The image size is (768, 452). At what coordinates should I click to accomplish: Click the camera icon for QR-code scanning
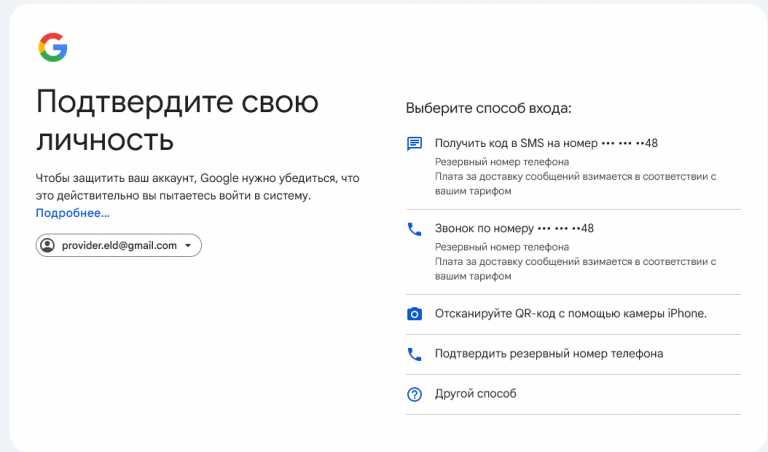[414, 314]
